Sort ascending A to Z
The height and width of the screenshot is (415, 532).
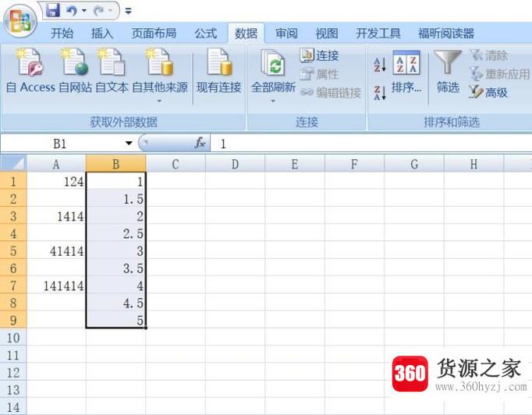380,65
